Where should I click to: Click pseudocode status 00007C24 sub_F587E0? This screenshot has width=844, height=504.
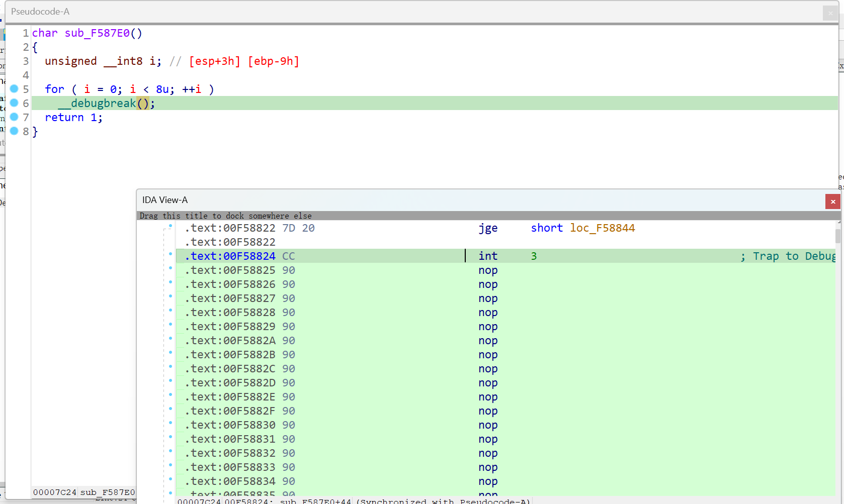(84, 492)
